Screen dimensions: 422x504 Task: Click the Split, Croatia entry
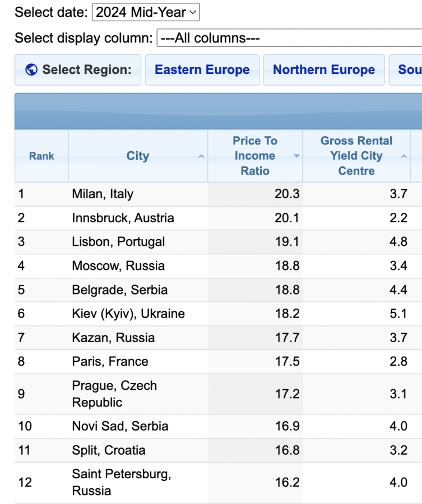[108, 450]
